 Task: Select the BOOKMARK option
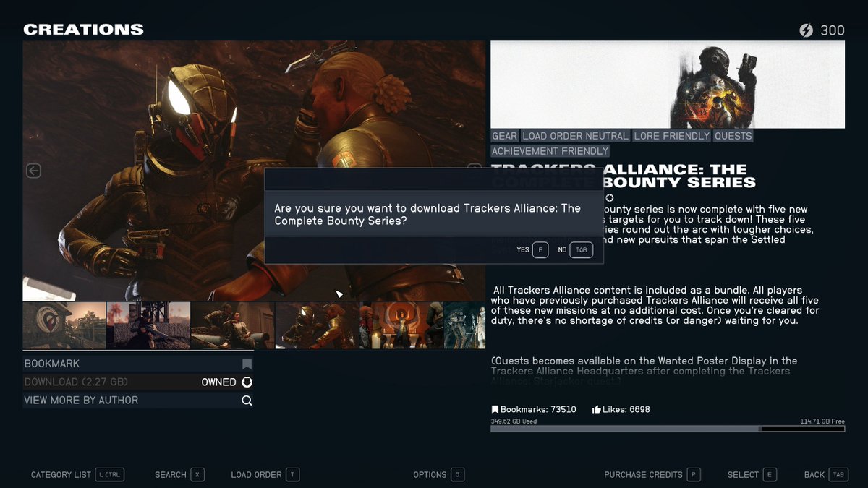(x=138, y=364)
